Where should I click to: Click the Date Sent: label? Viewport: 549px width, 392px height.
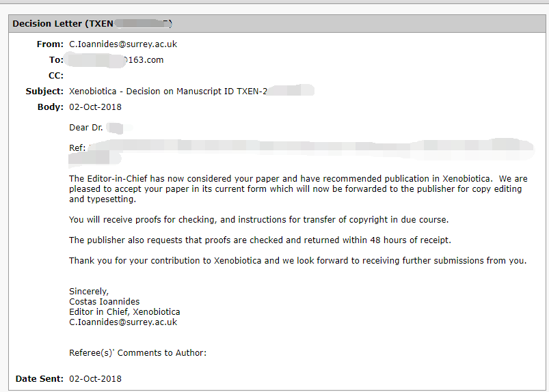click(39, 379)
